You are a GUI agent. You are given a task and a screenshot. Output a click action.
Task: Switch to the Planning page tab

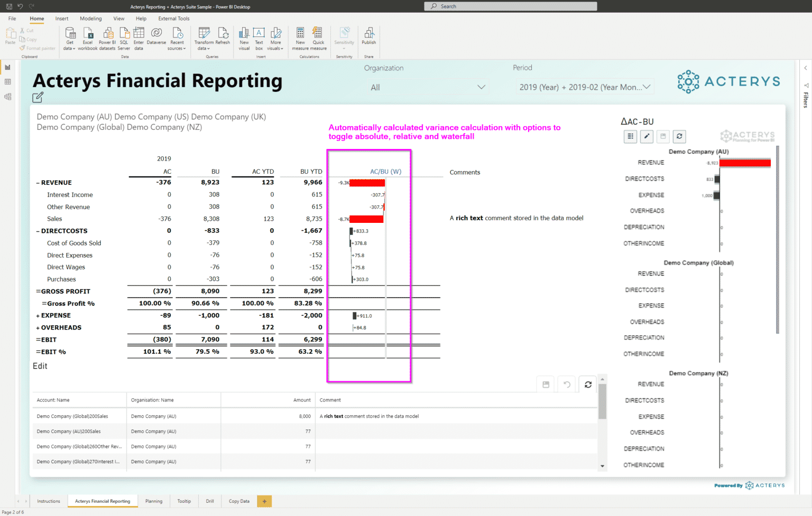pos(154,501)
